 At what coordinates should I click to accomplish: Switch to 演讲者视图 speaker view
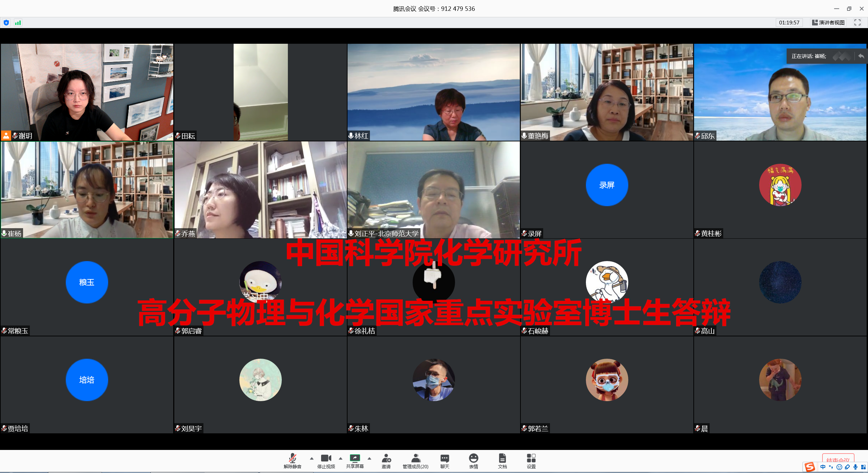click(828, 22)
